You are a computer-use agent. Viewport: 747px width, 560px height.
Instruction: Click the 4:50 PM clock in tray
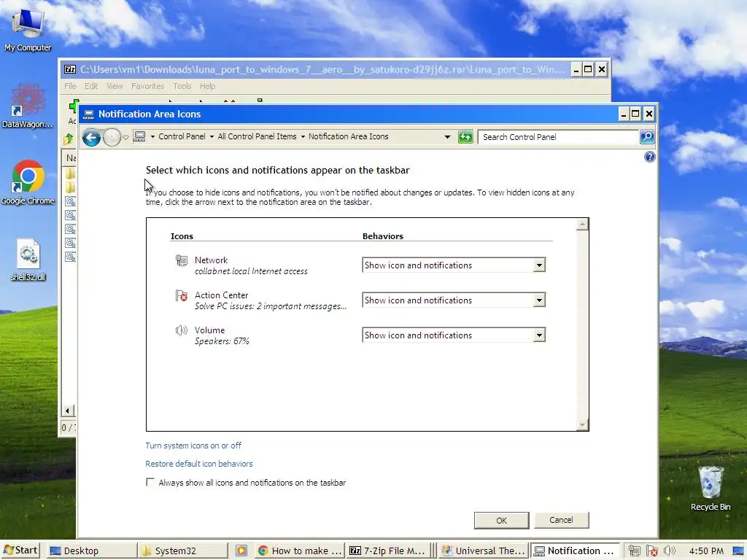[x=706, y=551]
